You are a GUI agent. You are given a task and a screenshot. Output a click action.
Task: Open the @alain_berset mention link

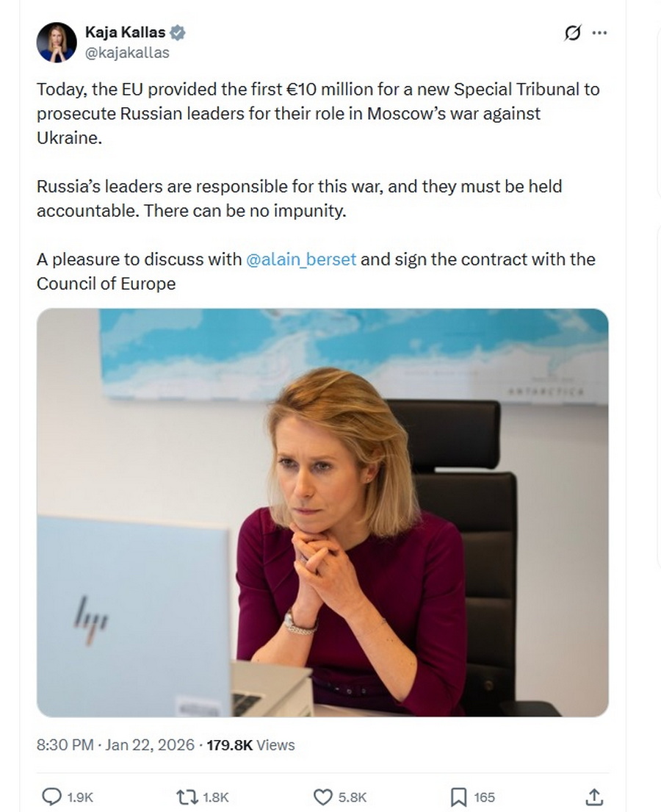301,259
